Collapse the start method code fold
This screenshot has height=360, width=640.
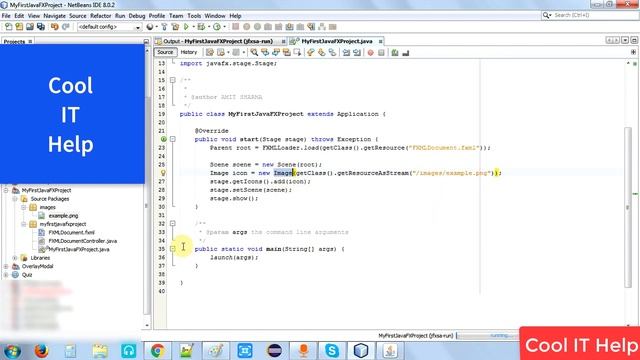pyautogui.click(x=173, y=139)
